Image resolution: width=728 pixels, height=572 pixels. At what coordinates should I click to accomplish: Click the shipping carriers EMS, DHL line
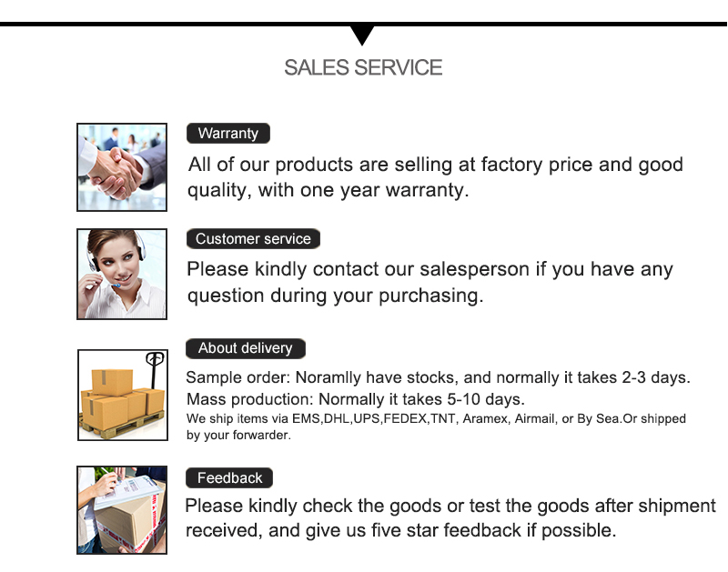pyautogui.click(x=436, y=418)
